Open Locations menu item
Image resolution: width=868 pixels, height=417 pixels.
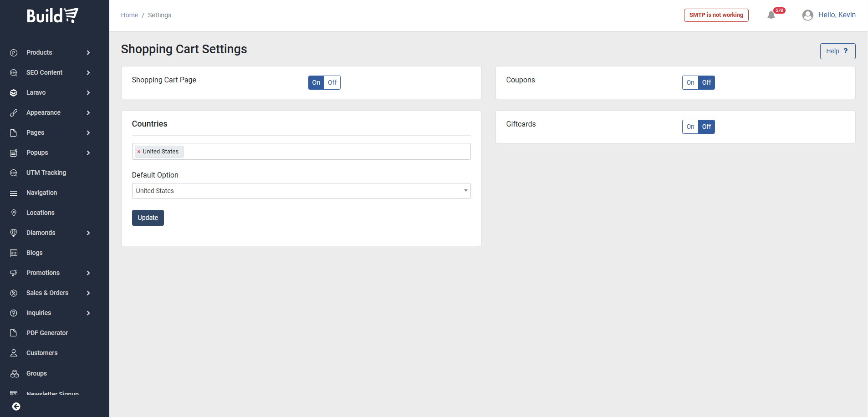pyautogui.click(x=40, y=213)
